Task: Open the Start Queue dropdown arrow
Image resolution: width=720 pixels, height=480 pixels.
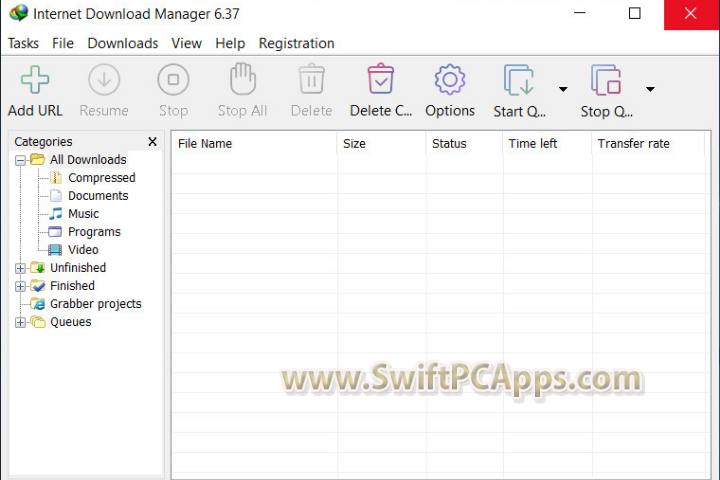Action: pos(563,89)
